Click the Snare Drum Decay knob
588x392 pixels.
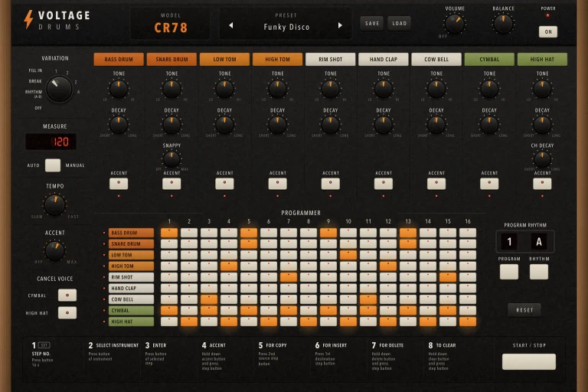point(171,126)
